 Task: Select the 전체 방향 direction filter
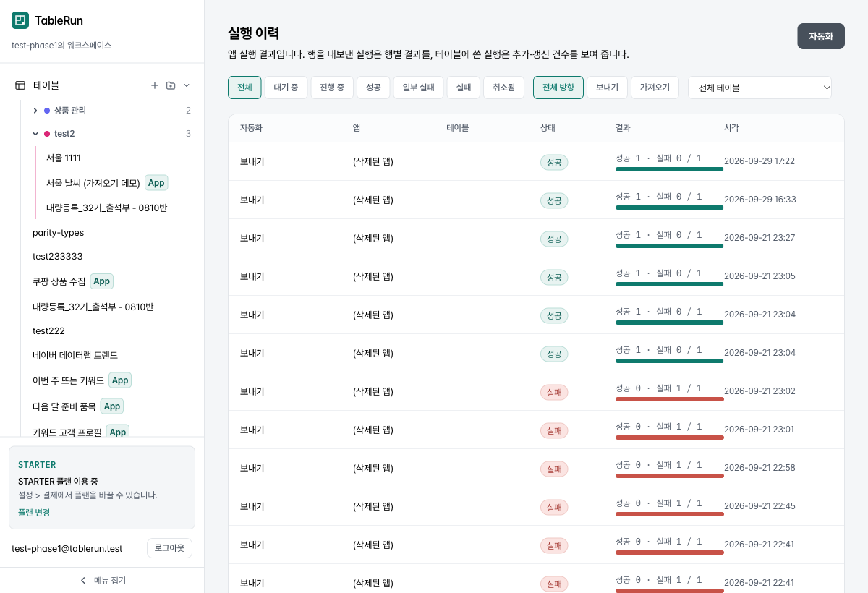click(558, 88)
